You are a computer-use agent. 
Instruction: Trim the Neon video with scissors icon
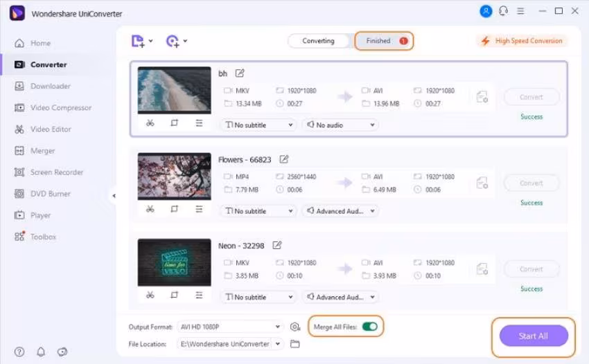click(x=150, y=295)
